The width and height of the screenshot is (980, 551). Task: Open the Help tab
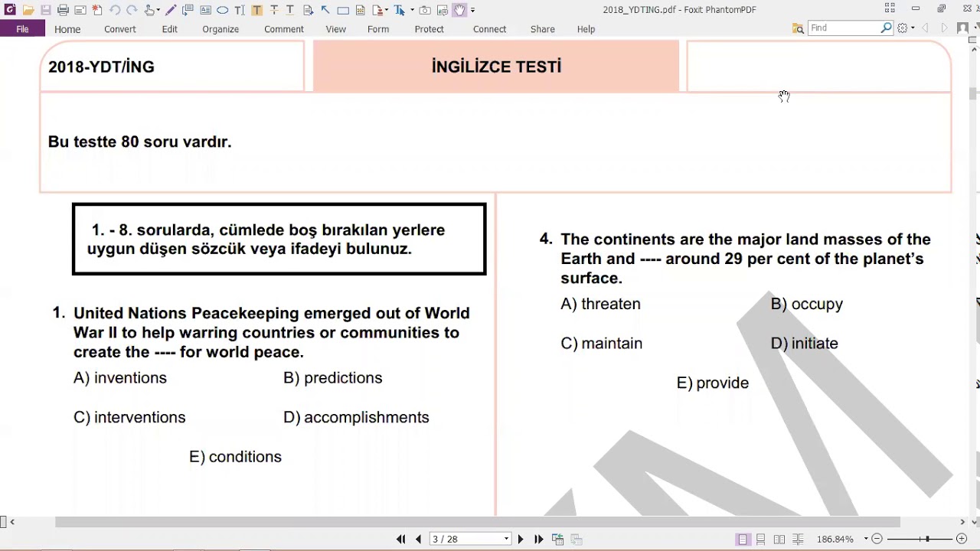click(586, 29)
